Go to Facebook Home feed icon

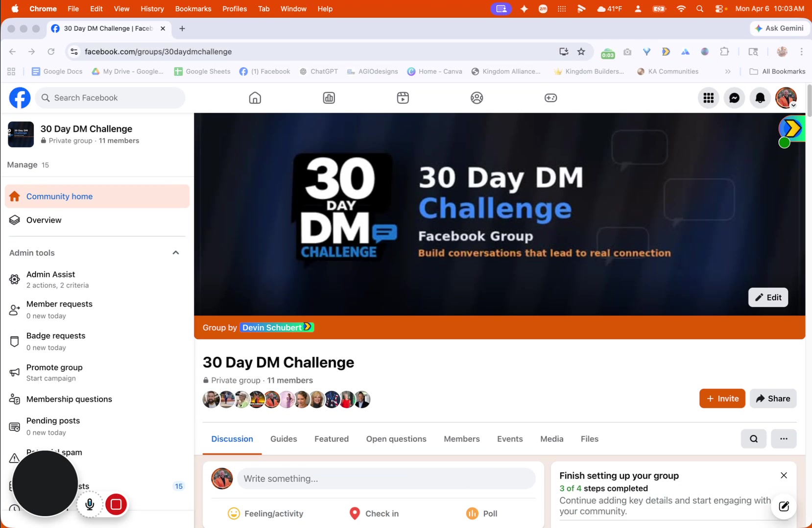[x=255, y=98]
